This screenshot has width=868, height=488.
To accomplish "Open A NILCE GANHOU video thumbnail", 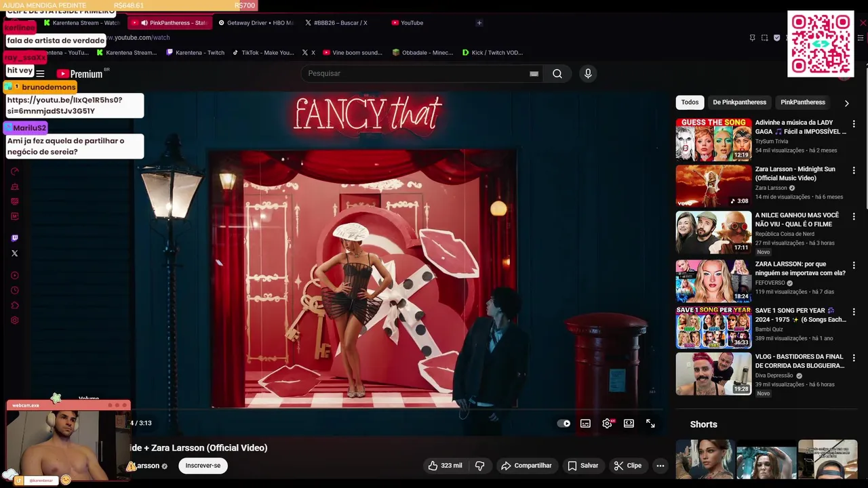I will click(x=713, y=232).
